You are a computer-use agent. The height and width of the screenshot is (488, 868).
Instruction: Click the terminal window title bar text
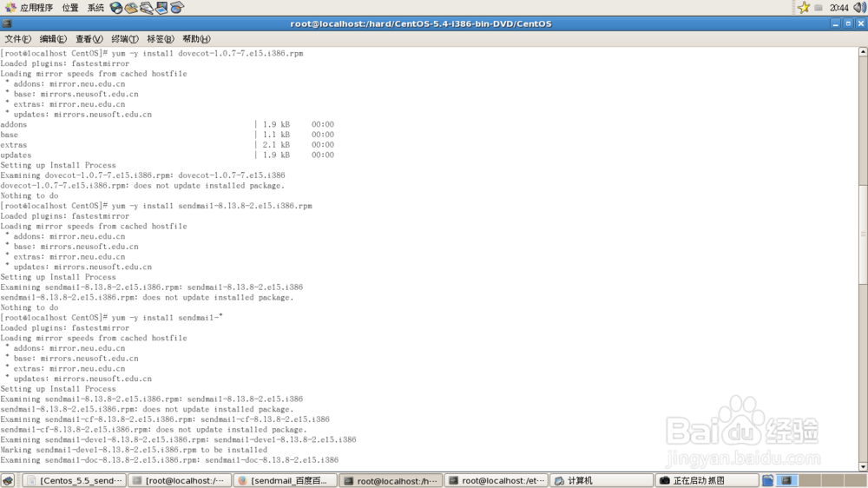click(x=421, y=23)
